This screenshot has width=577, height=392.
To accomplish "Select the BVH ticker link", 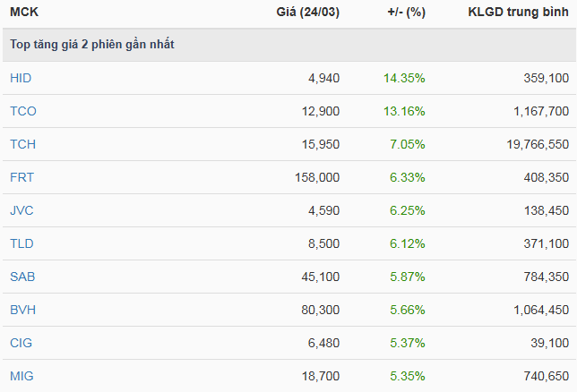I will click(x=22, y=310).
